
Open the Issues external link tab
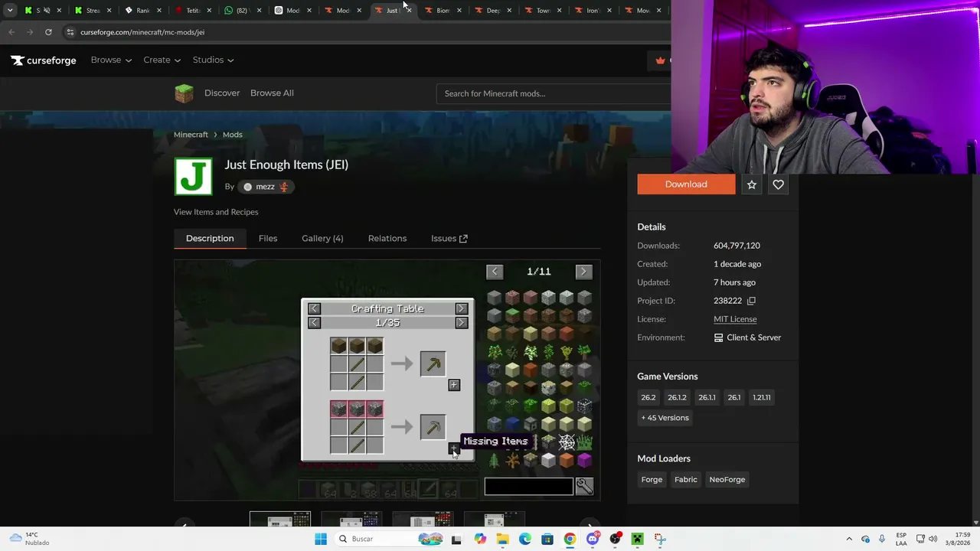449,239
